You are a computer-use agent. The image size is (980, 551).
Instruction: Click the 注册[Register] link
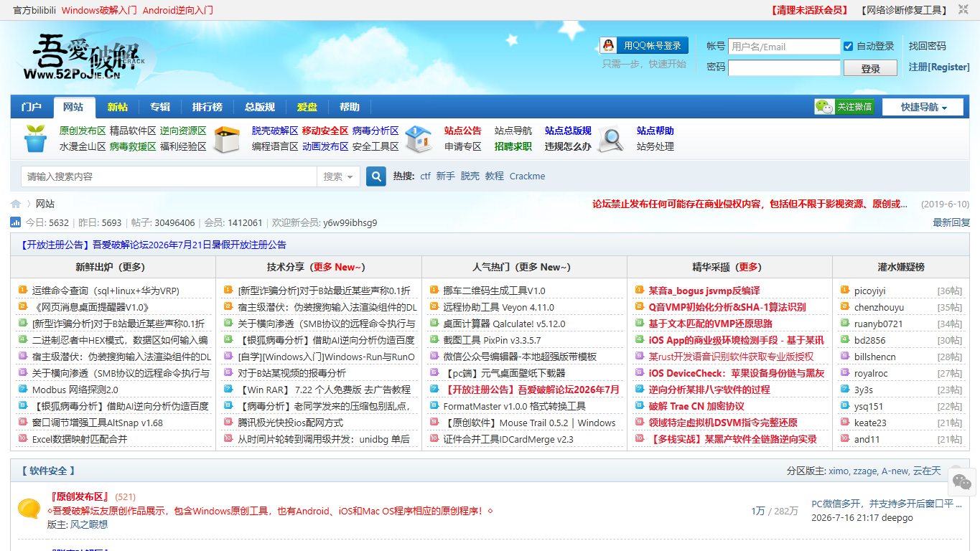[939, 67]
